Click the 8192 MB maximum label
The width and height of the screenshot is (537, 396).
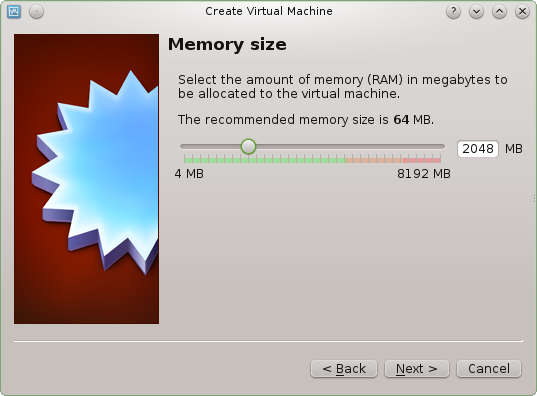click(x=424, y=174)
